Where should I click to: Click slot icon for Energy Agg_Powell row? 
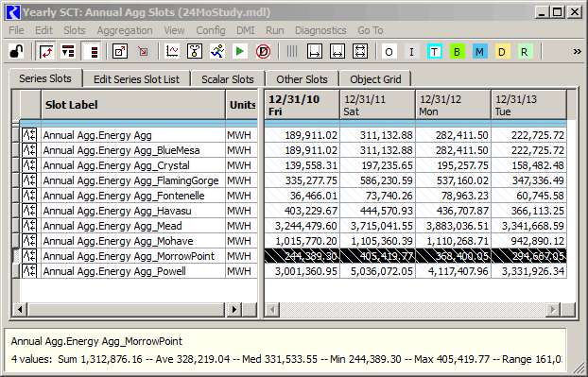tap(29, 271)
